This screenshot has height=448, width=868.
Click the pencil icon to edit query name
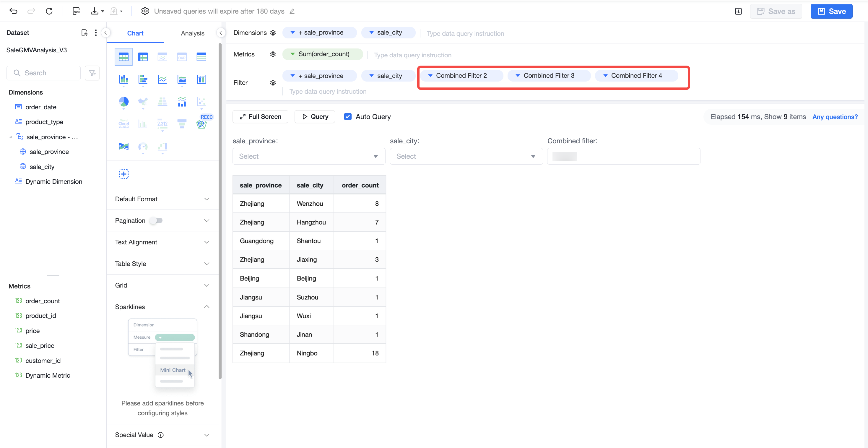[x=292, y=11]
